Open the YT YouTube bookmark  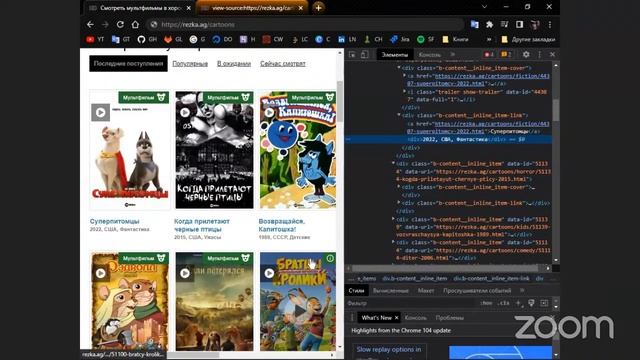point(95,39)
